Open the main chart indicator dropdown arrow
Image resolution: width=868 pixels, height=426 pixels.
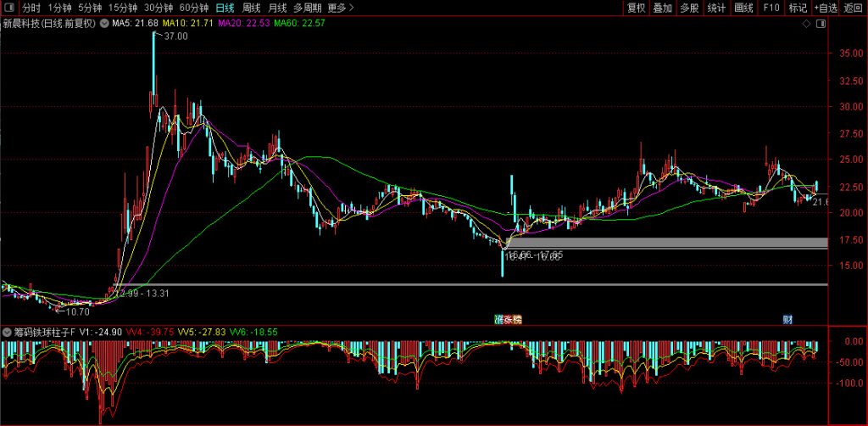click(x=104, y=24)
